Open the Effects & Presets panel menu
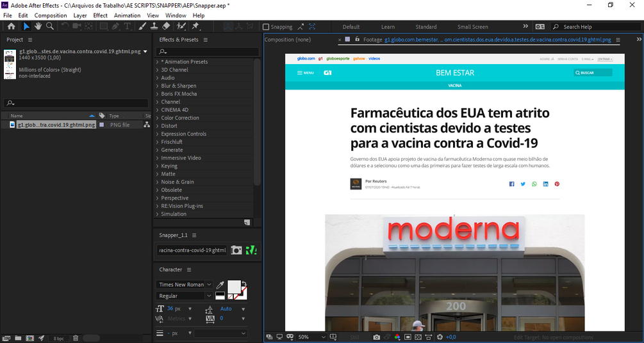Screen dimensions: 644x343 point(205,40)
